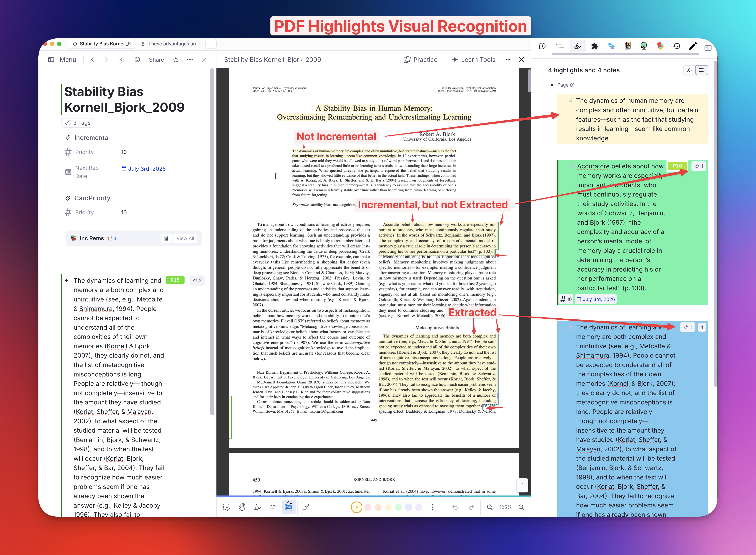Image resolution: width=756 pixels, height=555 pixels.
Task: Open the plugins puzzle-piece icon
Action: pyautogui.click(x=595, y=46)
